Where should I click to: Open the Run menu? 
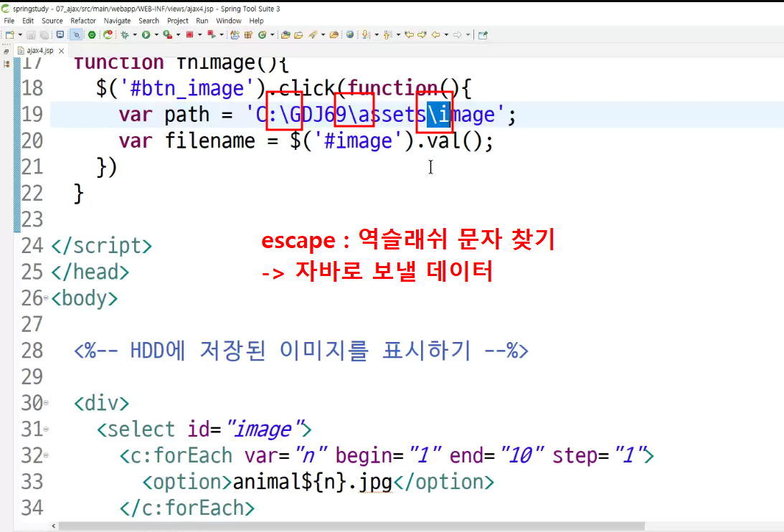click(202, 21)
